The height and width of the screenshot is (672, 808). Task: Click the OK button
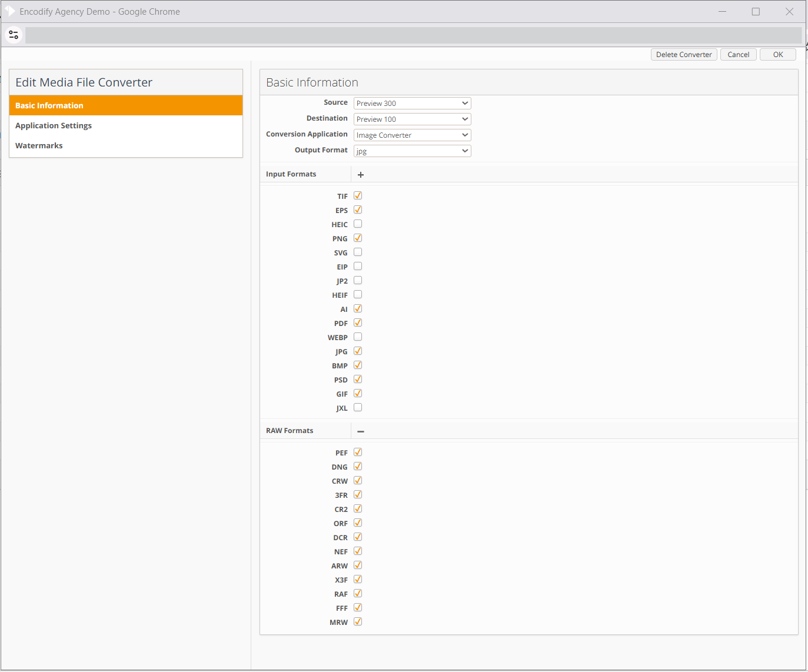tap(778, 54)
